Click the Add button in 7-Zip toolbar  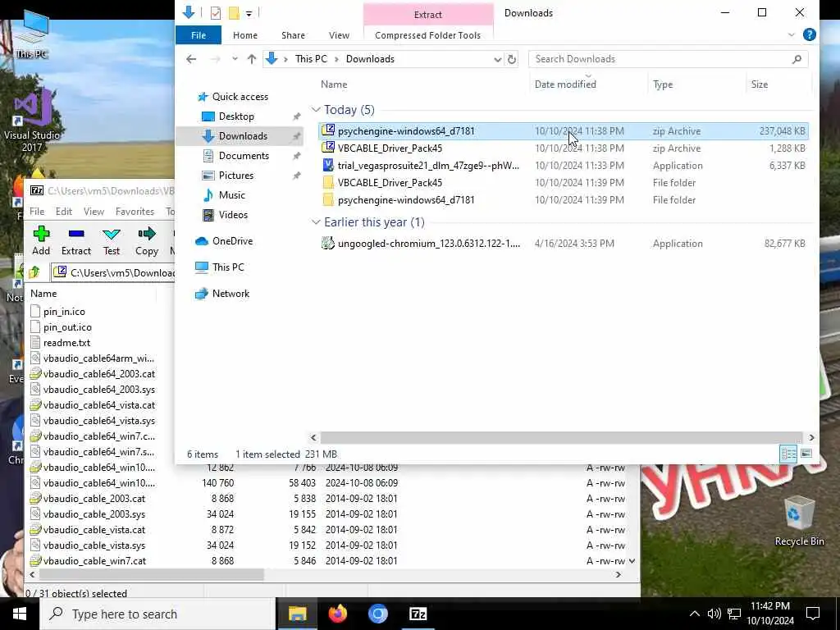pyautogui.click(x=41, y=240)
